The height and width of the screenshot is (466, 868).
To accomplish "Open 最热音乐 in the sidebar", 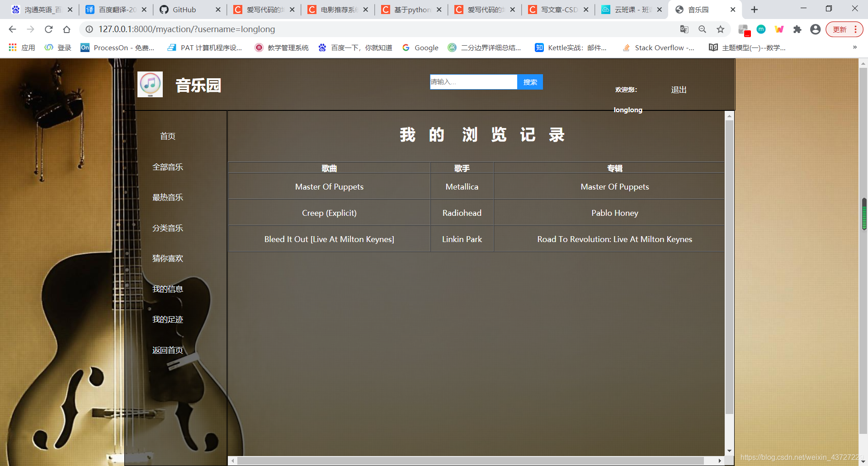I will [168, 197].
